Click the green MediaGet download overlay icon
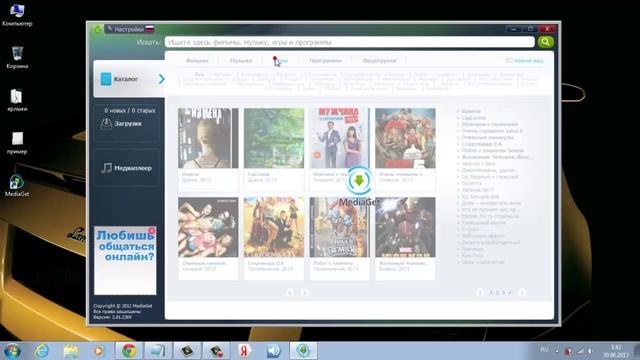The image size is (640, 360). coord(359,180)
